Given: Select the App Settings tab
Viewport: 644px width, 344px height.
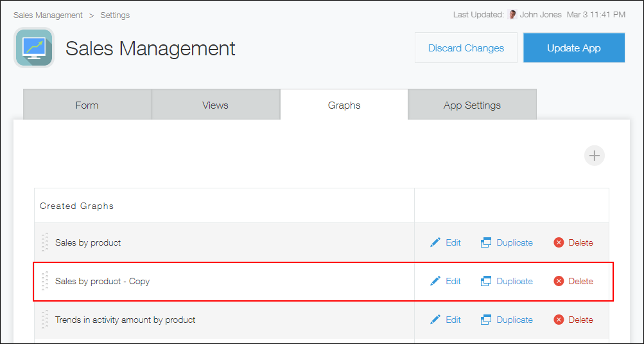Looking at the screenshot, I should tap(472, 105).
